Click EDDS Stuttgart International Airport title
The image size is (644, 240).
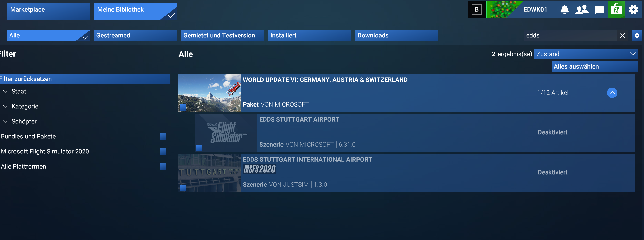click(x=307, y=160)
